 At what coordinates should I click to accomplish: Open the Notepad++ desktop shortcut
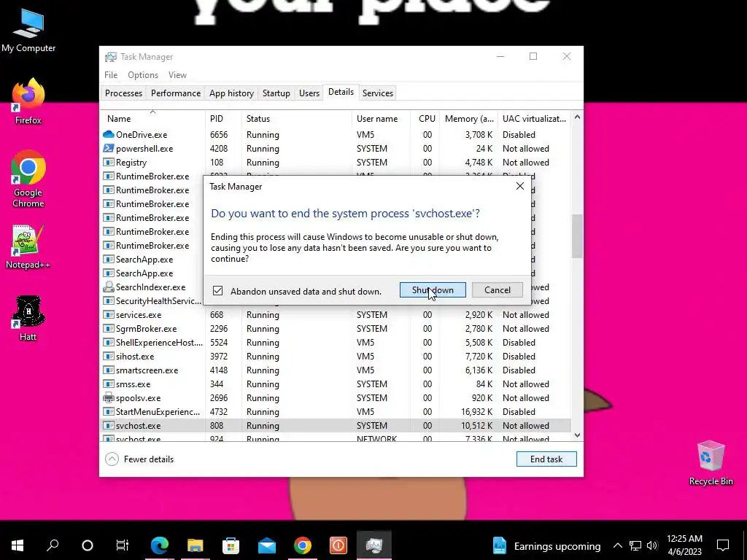coord(28,246)
